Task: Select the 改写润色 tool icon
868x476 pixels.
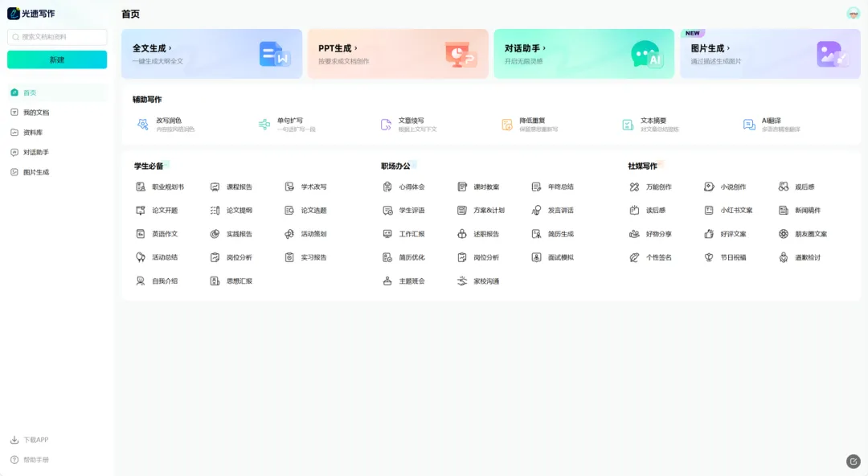Action: (143, 125)
